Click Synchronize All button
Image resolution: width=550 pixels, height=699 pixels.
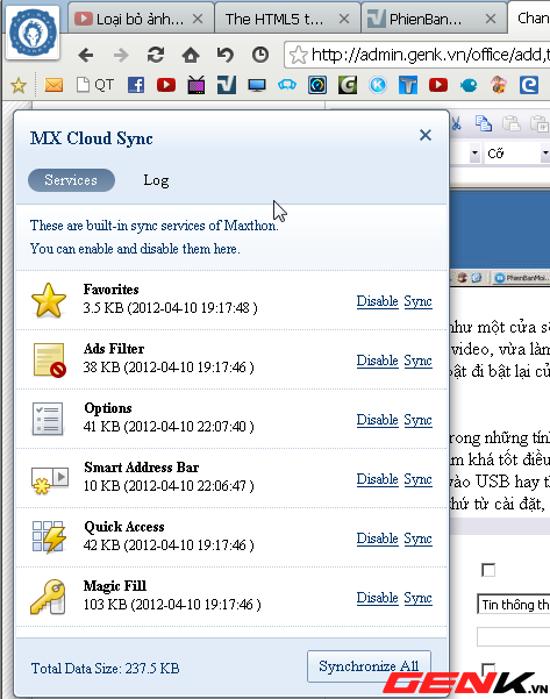coord(369,666)
